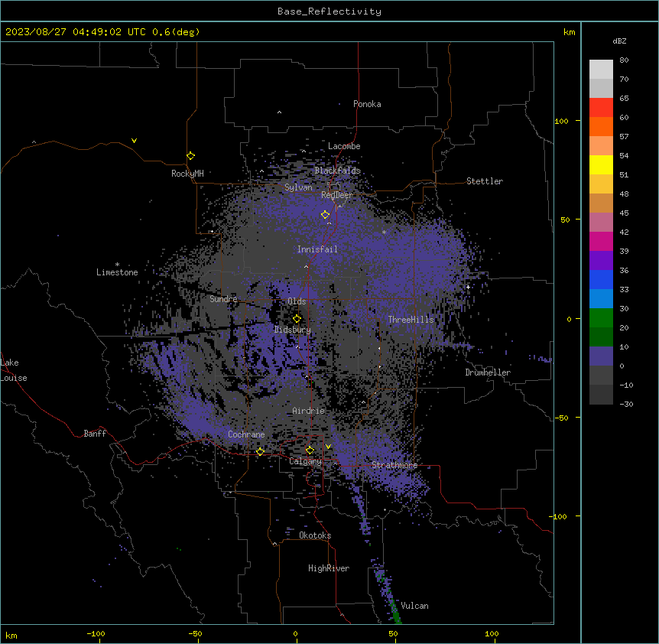Click the HighRiver label
The height and width of the screenshot is (644, 659).
(x=329, y=568)
